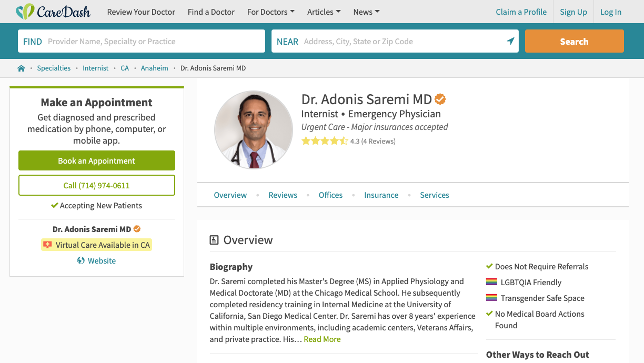Click the Overview section heading icon

[214, 240]
